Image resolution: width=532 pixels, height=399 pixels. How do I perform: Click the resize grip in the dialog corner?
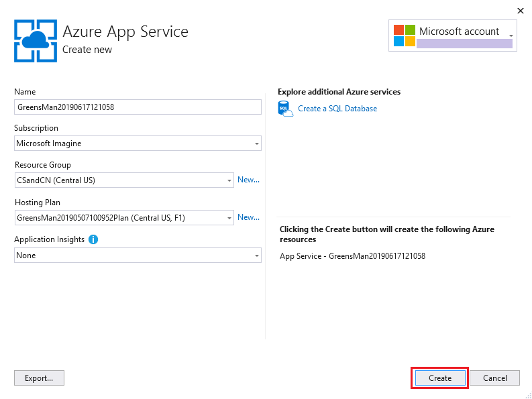click(528, 395)
